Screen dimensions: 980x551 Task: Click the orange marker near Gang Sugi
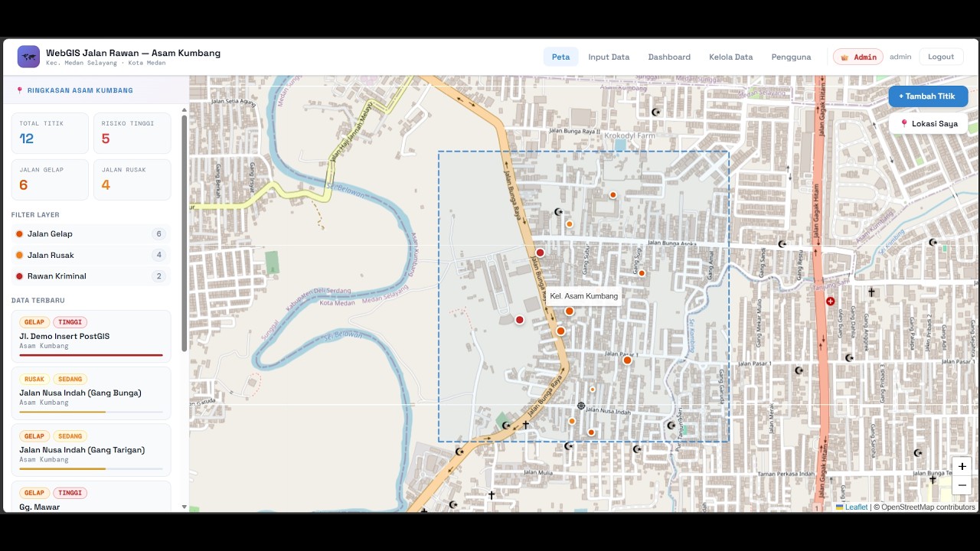pyautogui.click(x=642, y=273)
